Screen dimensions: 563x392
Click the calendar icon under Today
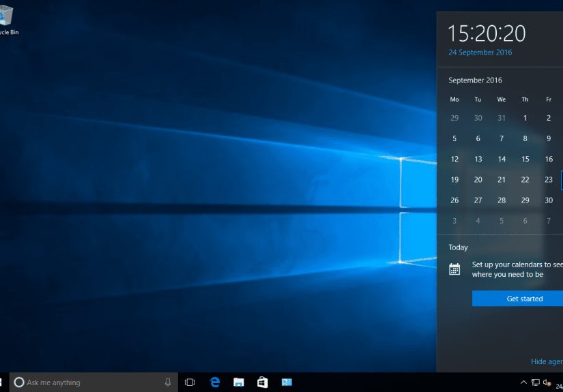pos(454,269)
